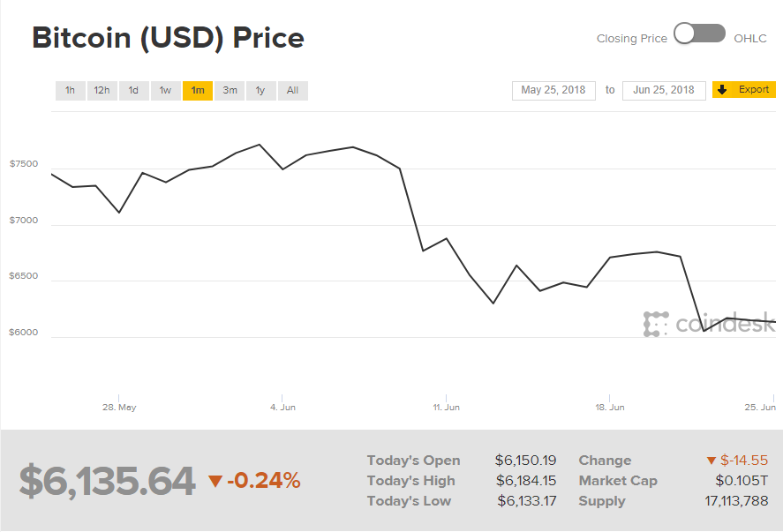Click the CoinDesk watermark logo
Viewport: 783px width, 532px height.
click(709, 324)
